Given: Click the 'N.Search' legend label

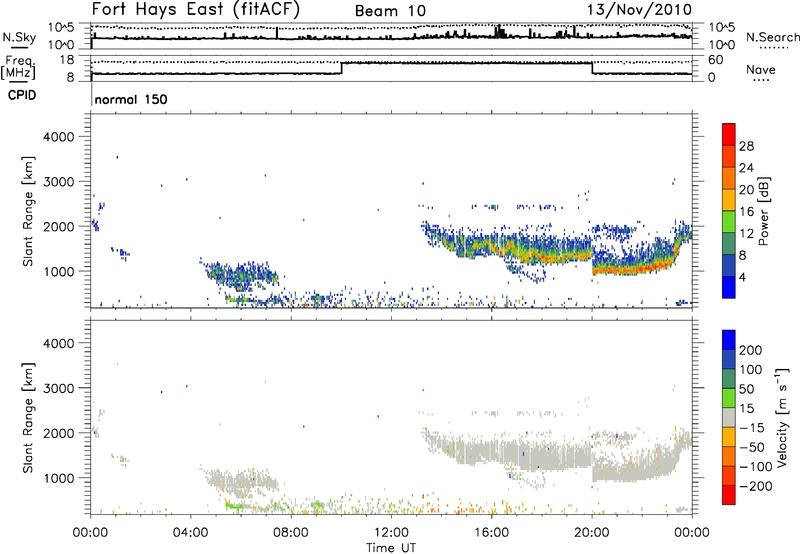Looking at the screenshot, I should click(773, 37).
